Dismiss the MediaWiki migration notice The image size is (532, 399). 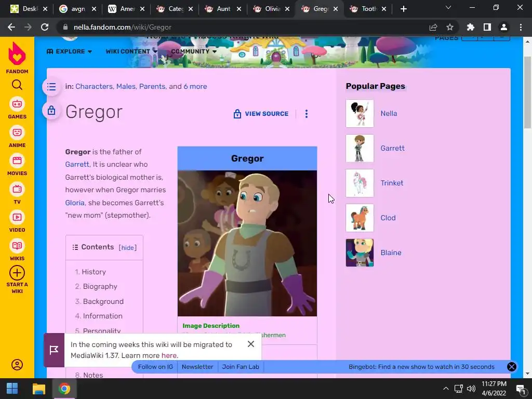251,344
